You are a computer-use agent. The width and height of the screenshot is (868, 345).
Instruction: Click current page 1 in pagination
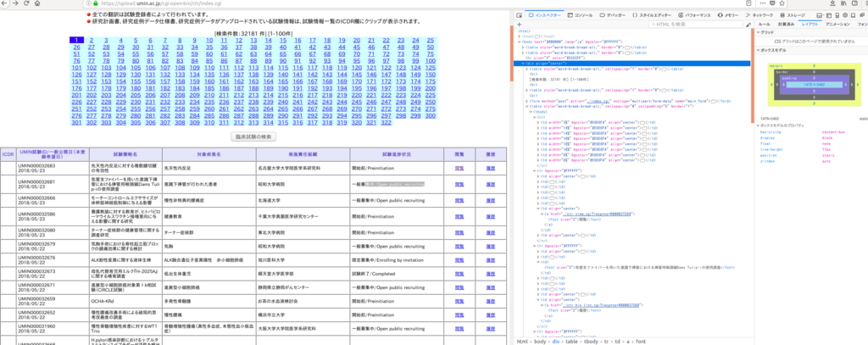coord(76,41)
